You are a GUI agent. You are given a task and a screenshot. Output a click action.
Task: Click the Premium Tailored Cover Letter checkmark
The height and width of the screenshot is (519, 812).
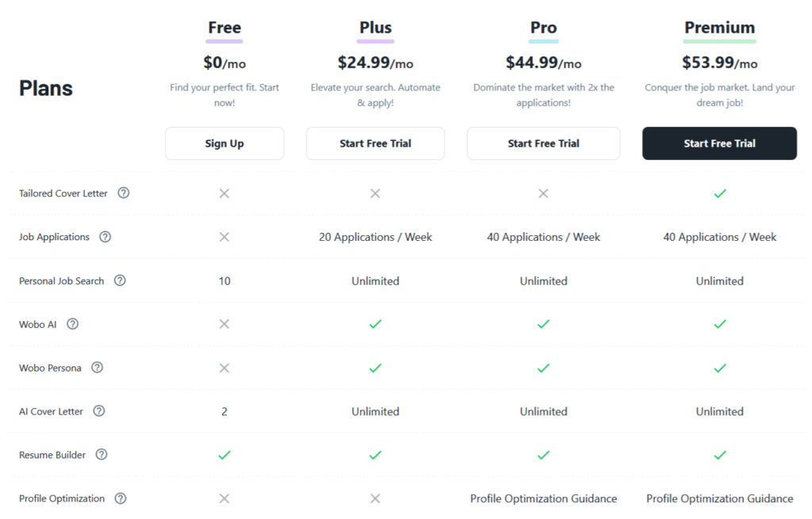[719, 193]
